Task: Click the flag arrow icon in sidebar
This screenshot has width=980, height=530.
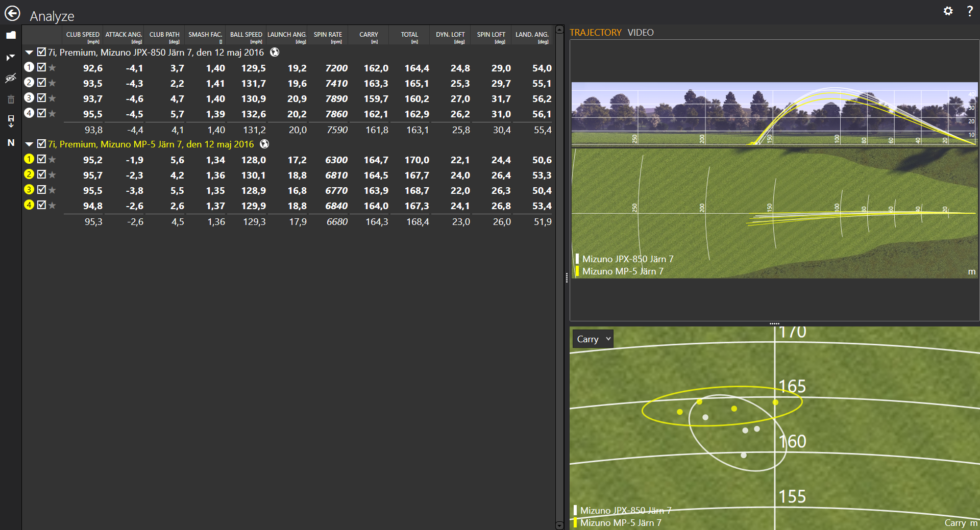Action: pyautogui.click(x=11, y=57)
